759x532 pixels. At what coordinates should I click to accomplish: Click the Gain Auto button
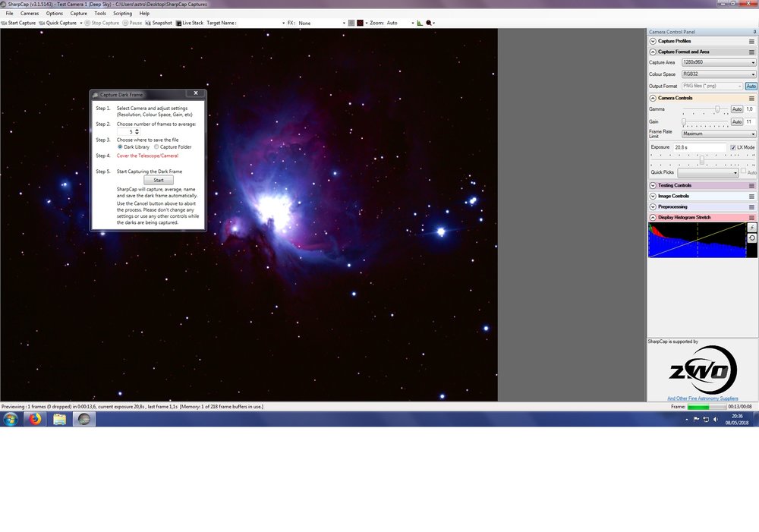click(737, 122)
